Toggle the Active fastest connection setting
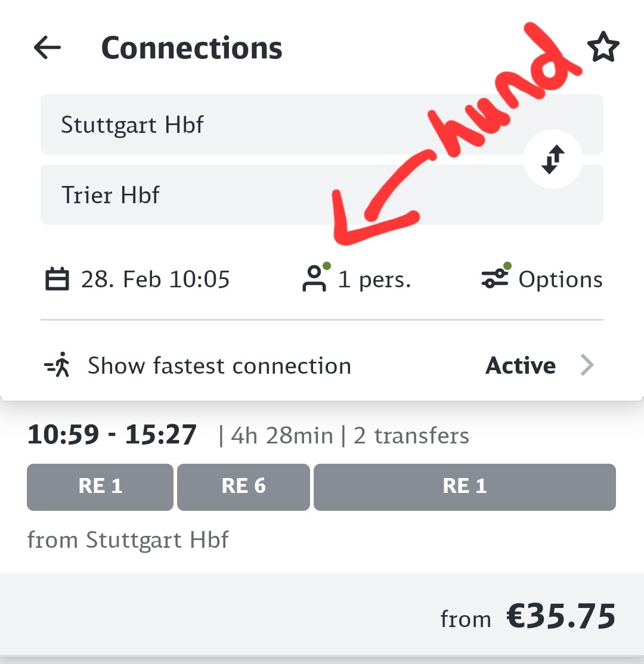 tap(521, 366)
